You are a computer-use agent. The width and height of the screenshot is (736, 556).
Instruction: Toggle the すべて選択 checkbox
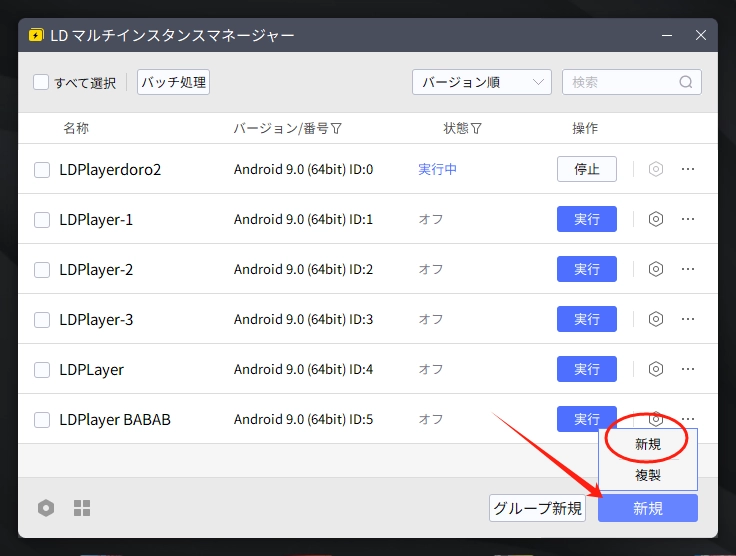pos(41,82)
